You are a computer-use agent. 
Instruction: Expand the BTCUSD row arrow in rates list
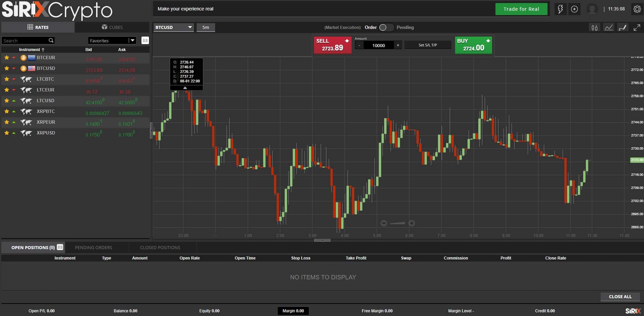point(14,69)
